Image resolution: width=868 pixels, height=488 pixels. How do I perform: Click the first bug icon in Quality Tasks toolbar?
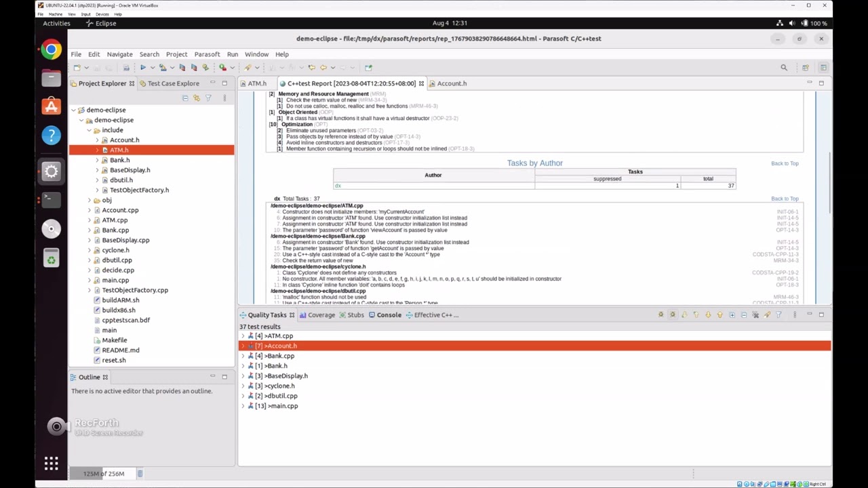coord(660,315)
